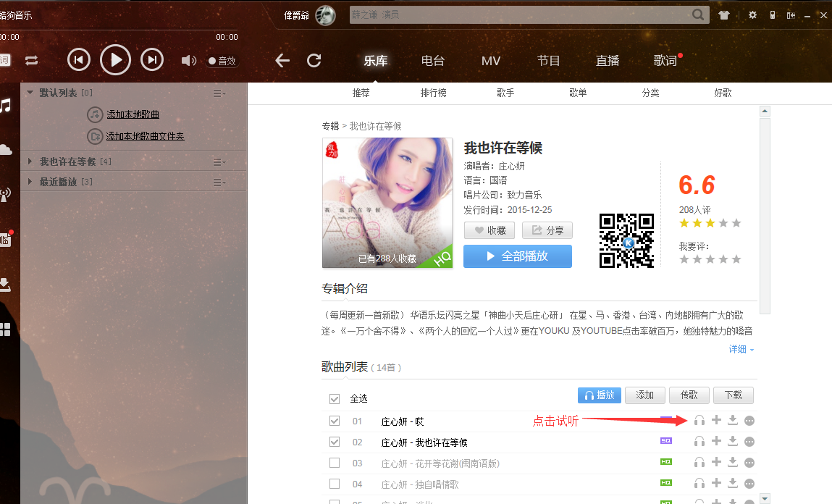Screen dimensions: 832x504
Task: Expand the 最近播放 playlist
Action: point(30,182)
